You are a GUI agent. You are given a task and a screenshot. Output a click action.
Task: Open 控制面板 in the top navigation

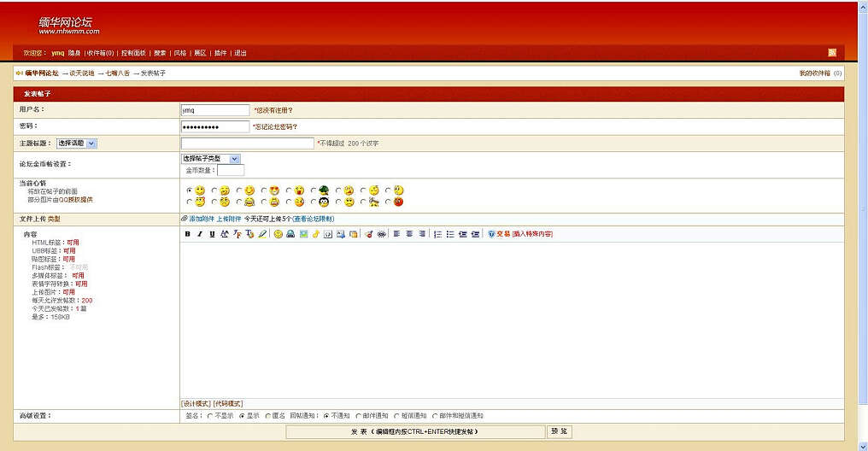click(x=132, y=53)
